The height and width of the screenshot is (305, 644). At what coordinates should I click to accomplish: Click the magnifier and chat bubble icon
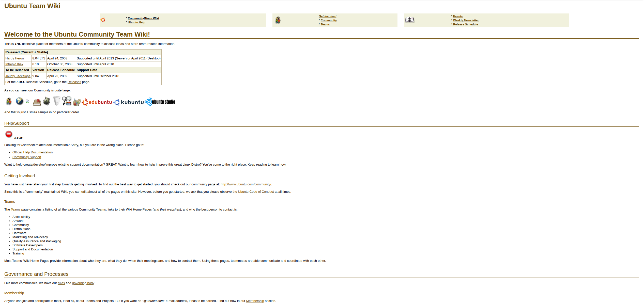[x=67, y=101]
